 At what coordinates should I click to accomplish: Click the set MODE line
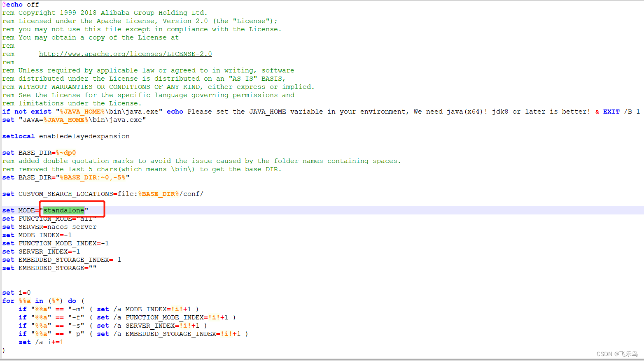click(x=25, y=210)
